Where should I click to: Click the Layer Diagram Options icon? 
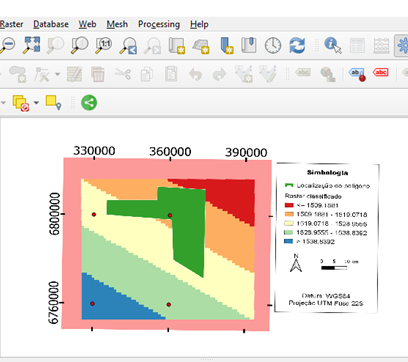click(328, 74)
